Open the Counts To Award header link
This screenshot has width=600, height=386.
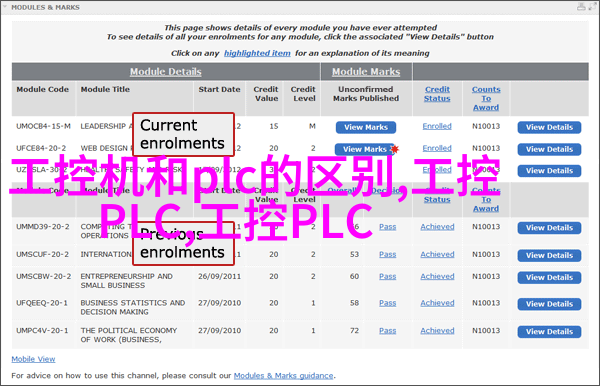click(486, 98)
